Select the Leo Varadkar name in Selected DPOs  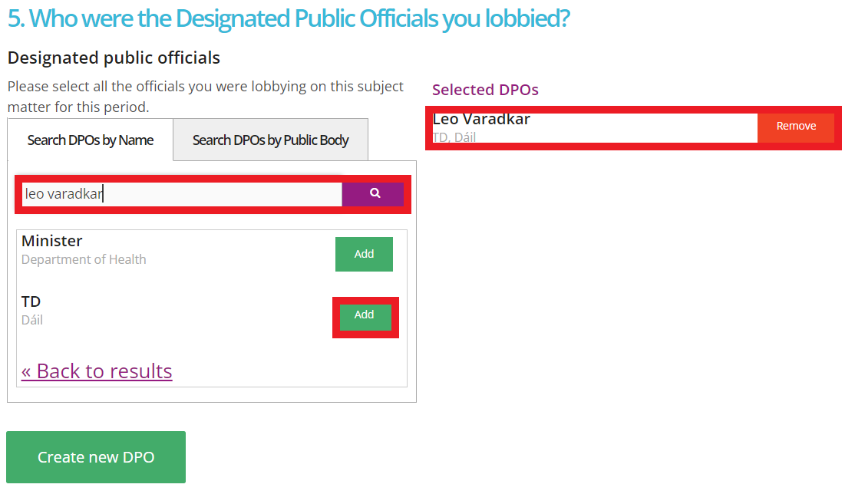(x=481, y=119)
